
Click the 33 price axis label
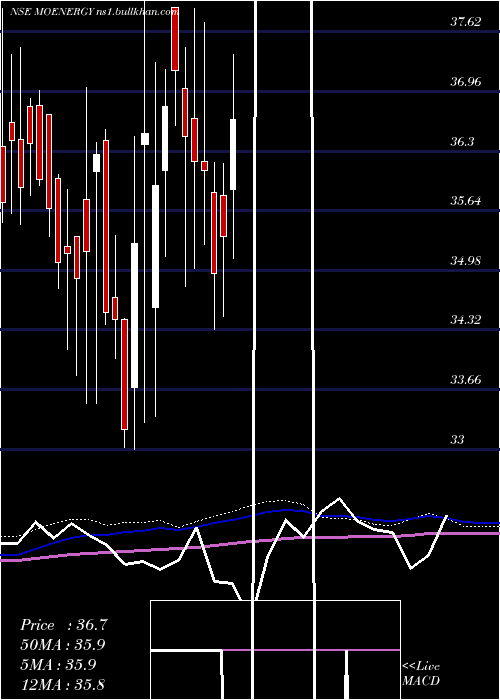click(x=457, y=440)
